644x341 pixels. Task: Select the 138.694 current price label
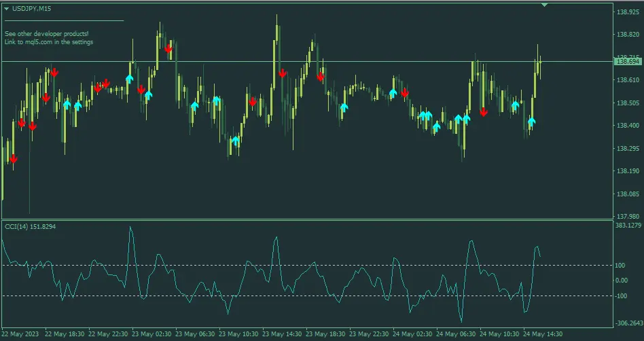[627, 62]
